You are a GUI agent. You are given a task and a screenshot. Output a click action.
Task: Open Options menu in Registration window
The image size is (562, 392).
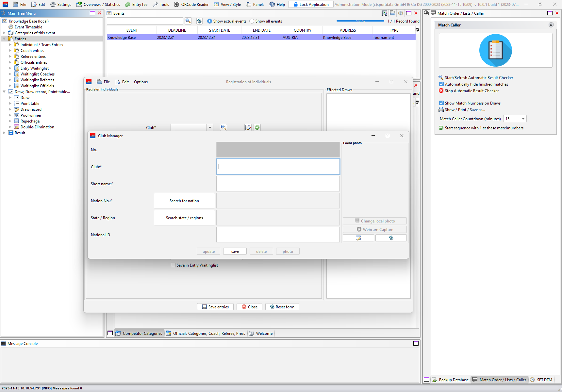(141, 82)
